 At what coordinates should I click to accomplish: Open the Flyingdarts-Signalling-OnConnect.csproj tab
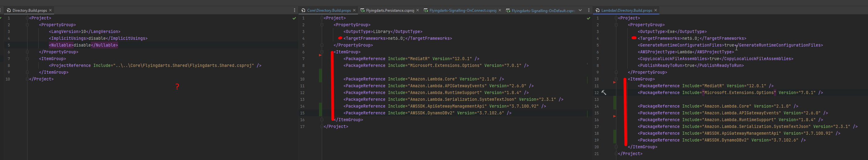tap(463, 10)
